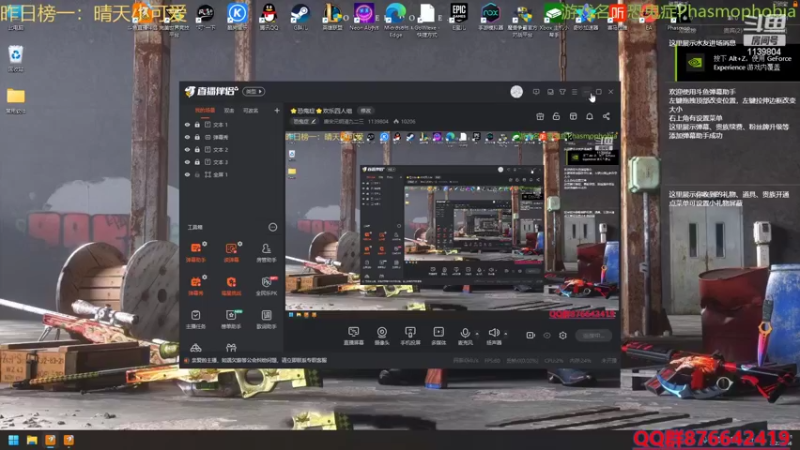This screenshot has width=800, height=450.
Task: Open the car-shaped tool in the toolbox bottom row
Action: pos(196,348)
